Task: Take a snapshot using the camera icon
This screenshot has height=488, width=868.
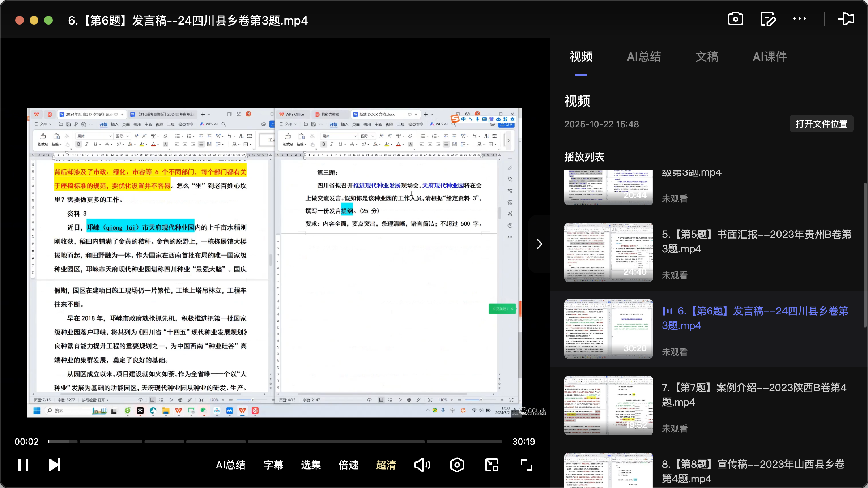Action: coord(735,19)
